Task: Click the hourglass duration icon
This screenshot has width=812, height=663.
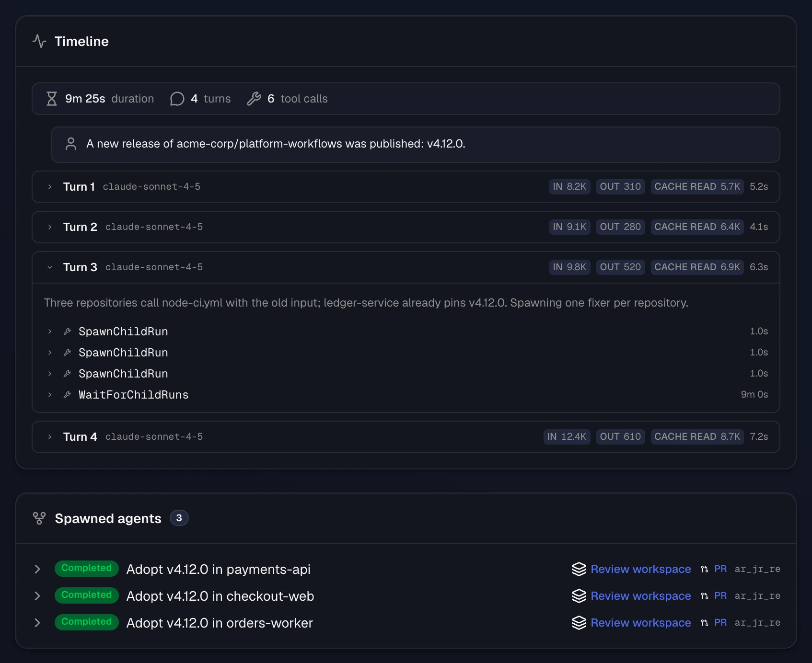Action: (x=52, y=99)
